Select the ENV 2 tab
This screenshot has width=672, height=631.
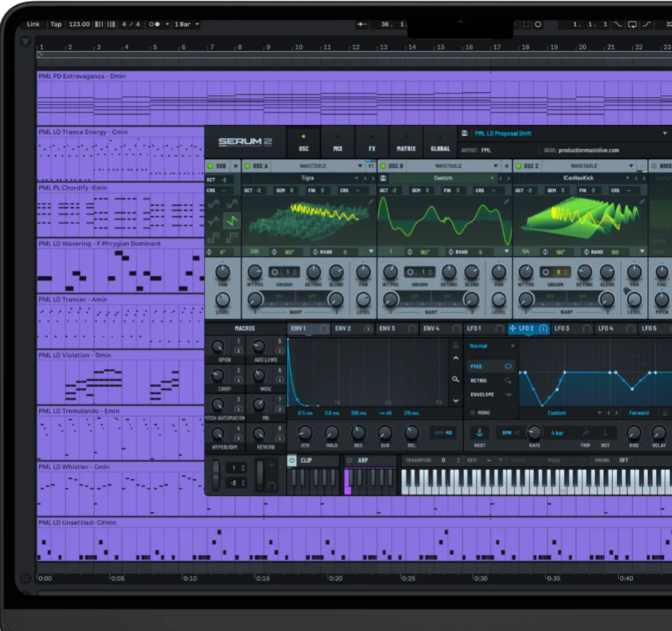352,328
